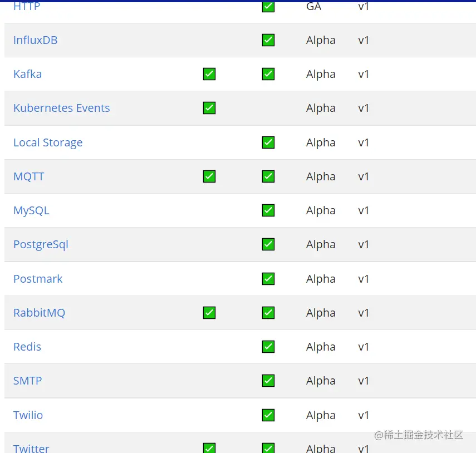The width and height of the screenshot is (476, 453).
Task: Click the left checkmark in the RabbitMQ row
Action: [x=209, y=313]
